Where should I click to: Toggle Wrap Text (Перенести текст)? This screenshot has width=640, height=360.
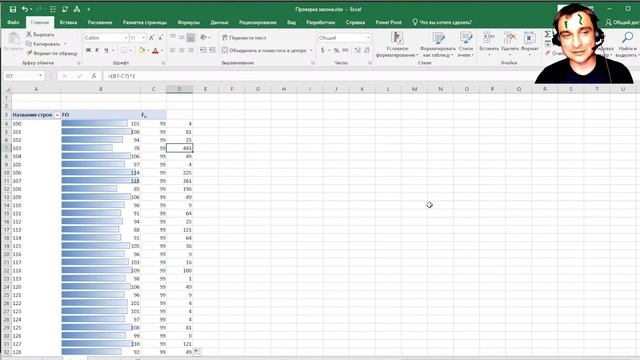[244, 38]
